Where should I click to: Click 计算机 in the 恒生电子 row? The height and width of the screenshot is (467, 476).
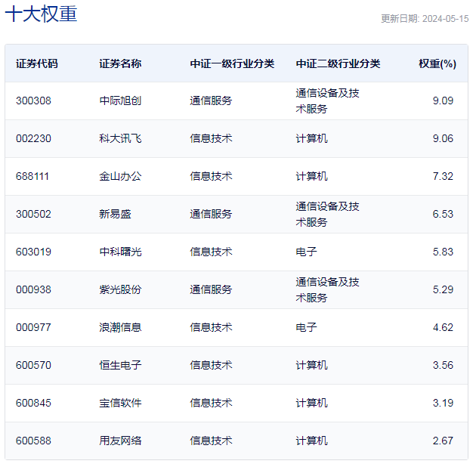pyautogui.click(x=312, y=365)
